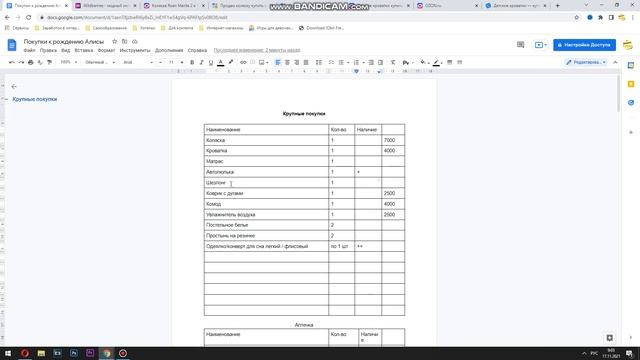640x360 pixels.
Task: Decrease font size with minus
Action: pos(160,62)
